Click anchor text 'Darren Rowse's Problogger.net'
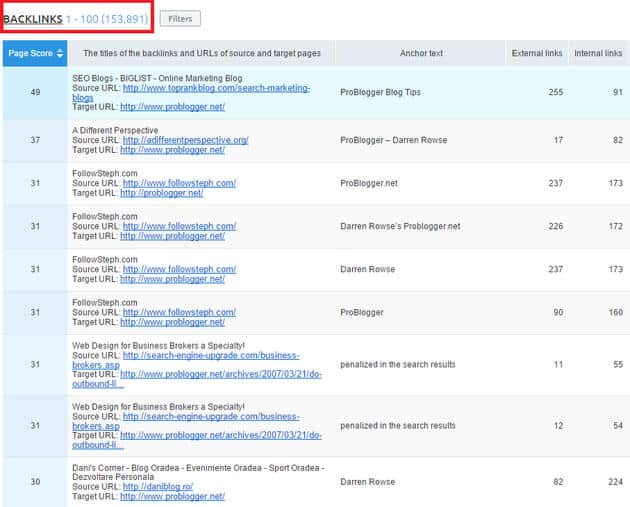 point(400,226)
